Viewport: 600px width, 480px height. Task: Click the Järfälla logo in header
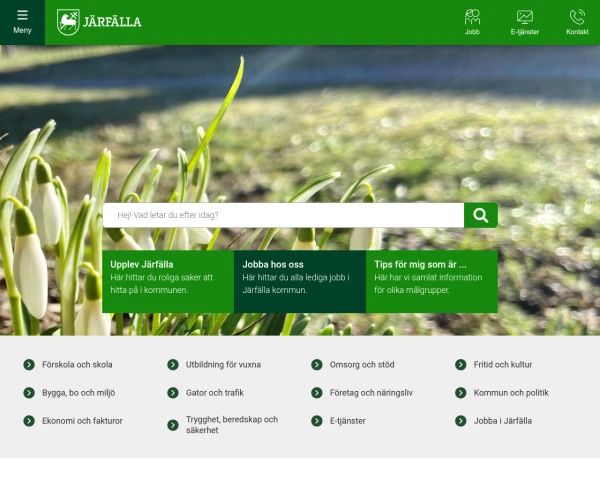(x=99, y=21)
